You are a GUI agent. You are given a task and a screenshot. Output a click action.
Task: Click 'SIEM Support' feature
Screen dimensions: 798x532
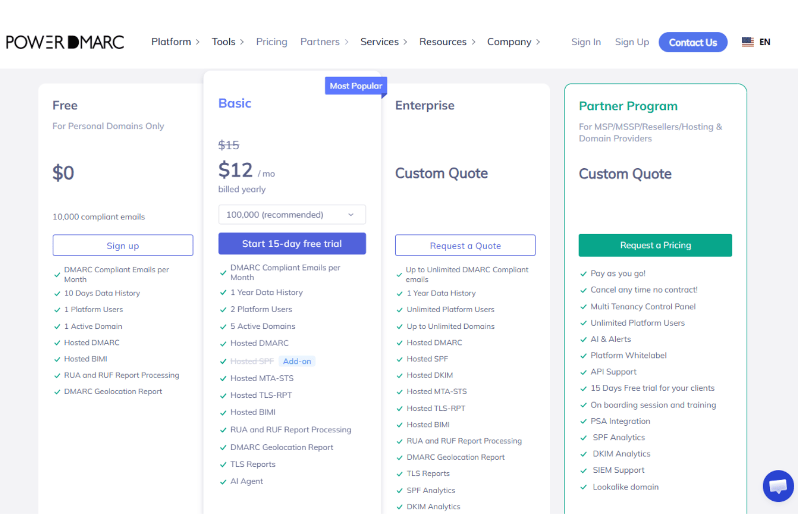(618, 470)
